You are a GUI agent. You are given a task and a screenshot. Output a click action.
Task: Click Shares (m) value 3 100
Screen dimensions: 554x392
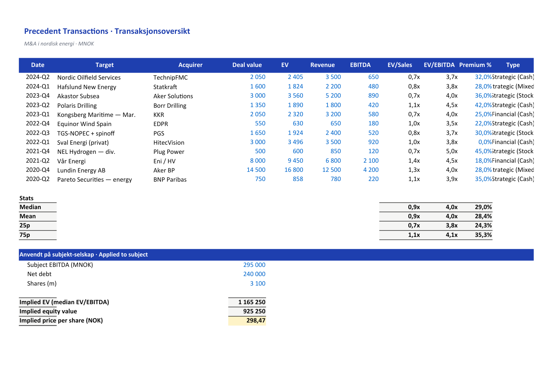tap(258, 283)
